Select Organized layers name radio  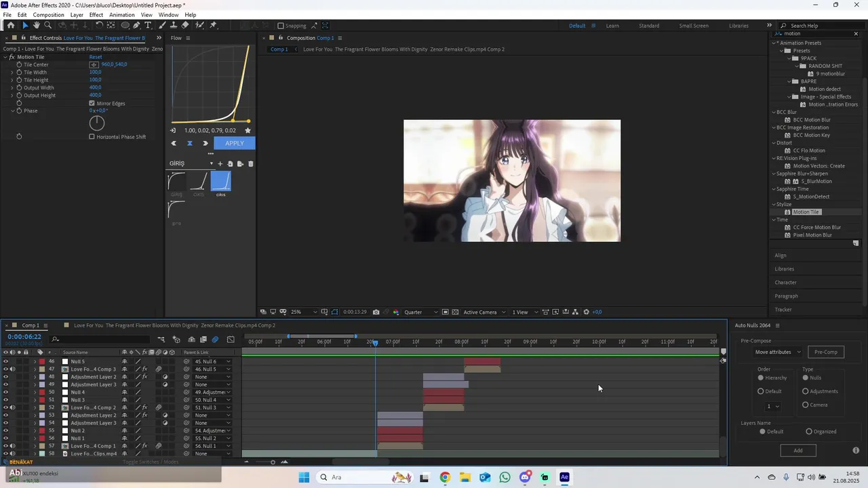tap(809, 431)
